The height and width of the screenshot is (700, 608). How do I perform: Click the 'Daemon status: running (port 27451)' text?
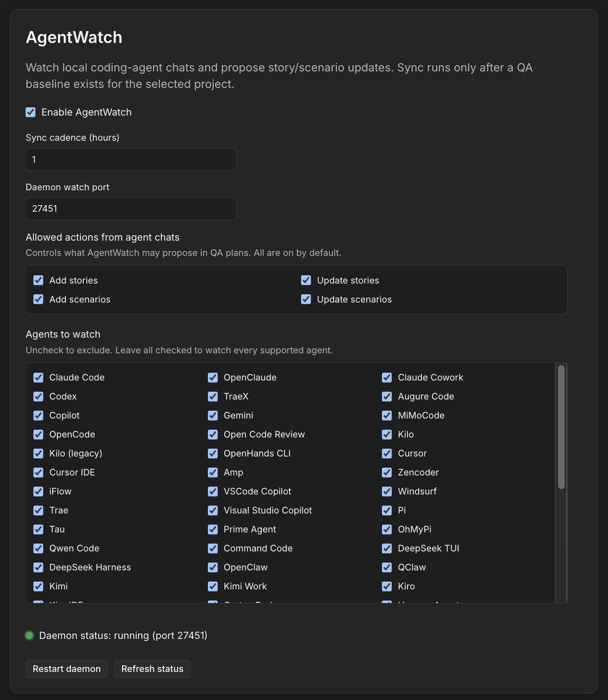(x=123, y=636)
